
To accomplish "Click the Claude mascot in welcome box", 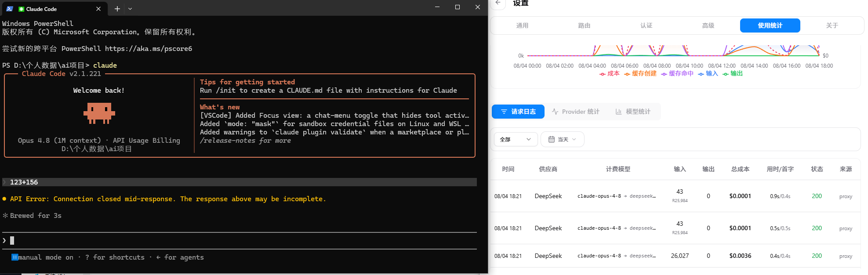I will click(x=99, y=113).
